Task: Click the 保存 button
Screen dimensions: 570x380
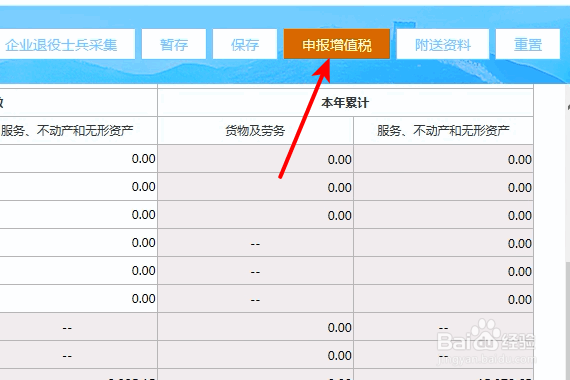Action: pos(245,44)
